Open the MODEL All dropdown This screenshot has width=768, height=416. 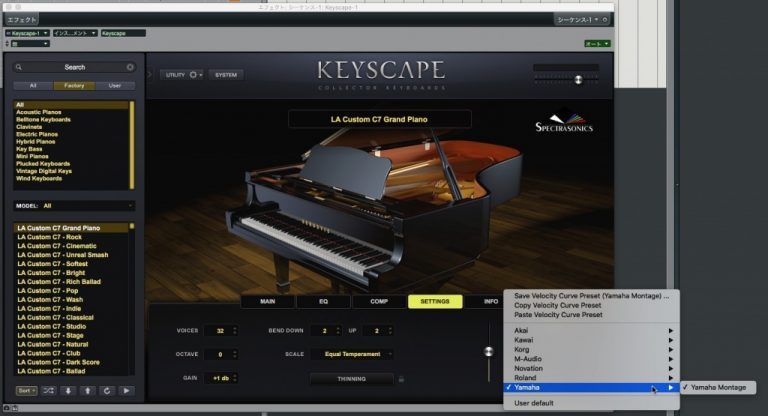73,206
